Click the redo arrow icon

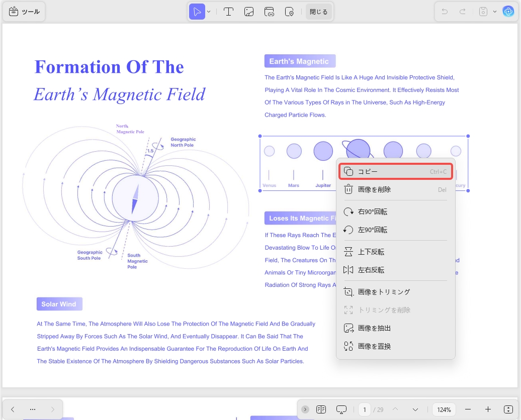462,12
